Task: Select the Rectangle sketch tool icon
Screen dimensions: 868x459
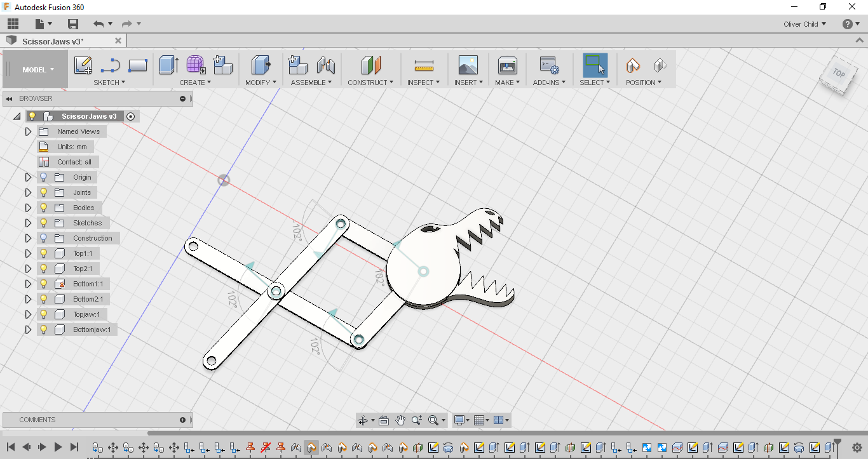Action: (x=138, y=65)
